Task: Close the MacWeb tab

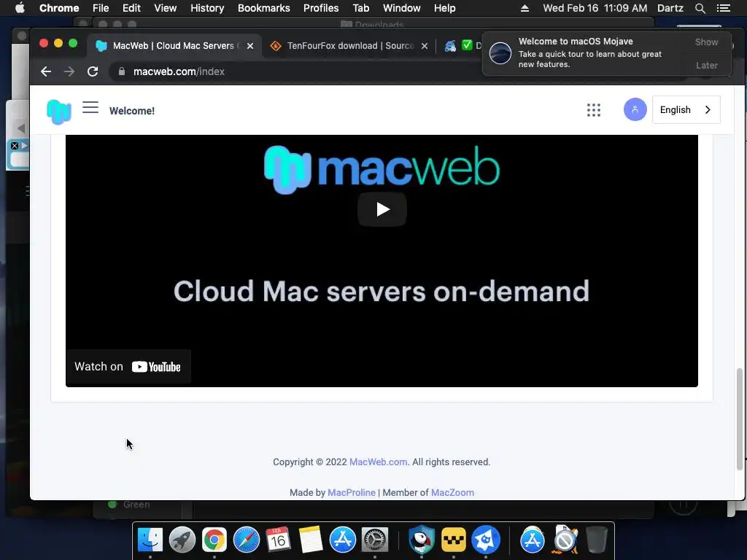Action: point(250,46)
